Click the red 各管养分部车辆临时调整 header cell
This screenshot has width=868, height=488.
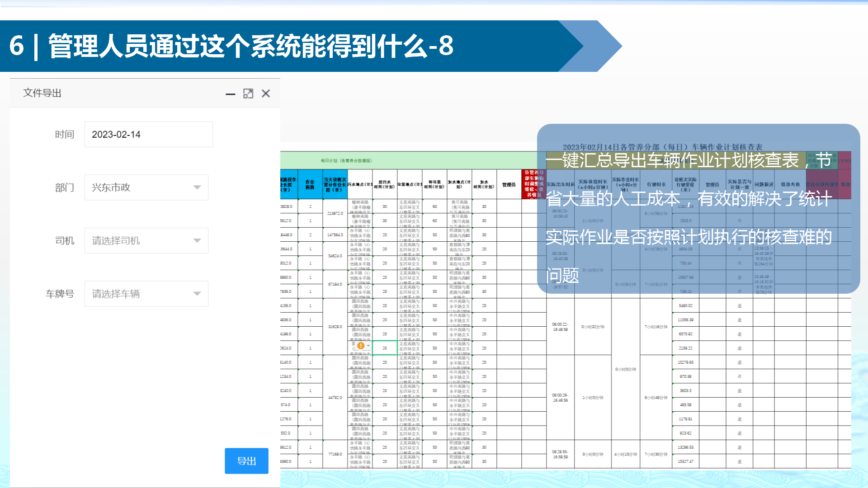click(534, 184)
